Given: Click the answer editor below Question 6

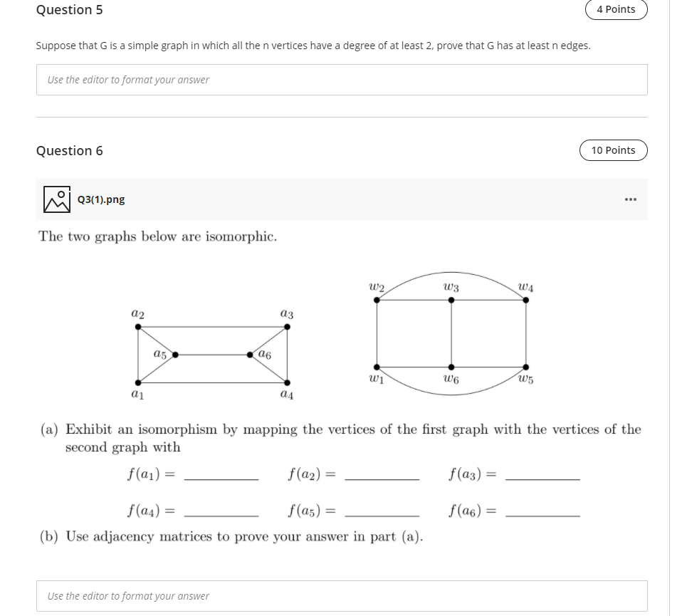Looking at the screenshot, I should click(342, 595).
